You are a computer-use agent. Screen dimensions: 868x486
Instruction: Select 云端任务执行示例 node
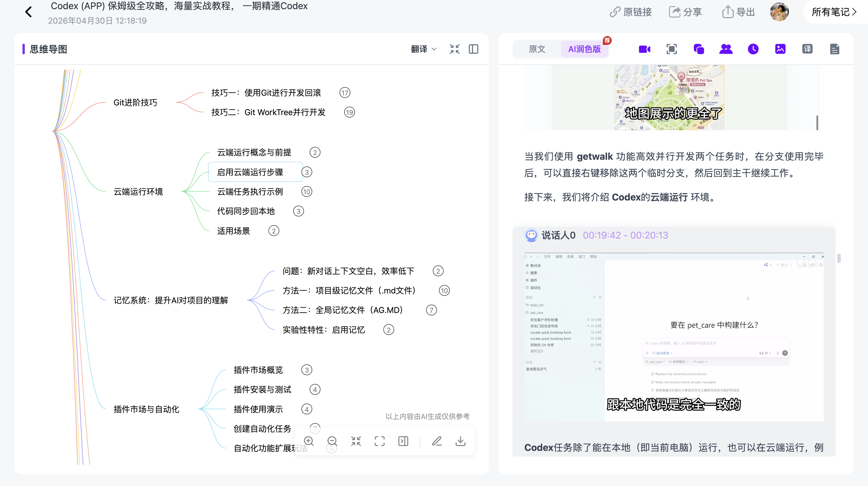(250, 192)
